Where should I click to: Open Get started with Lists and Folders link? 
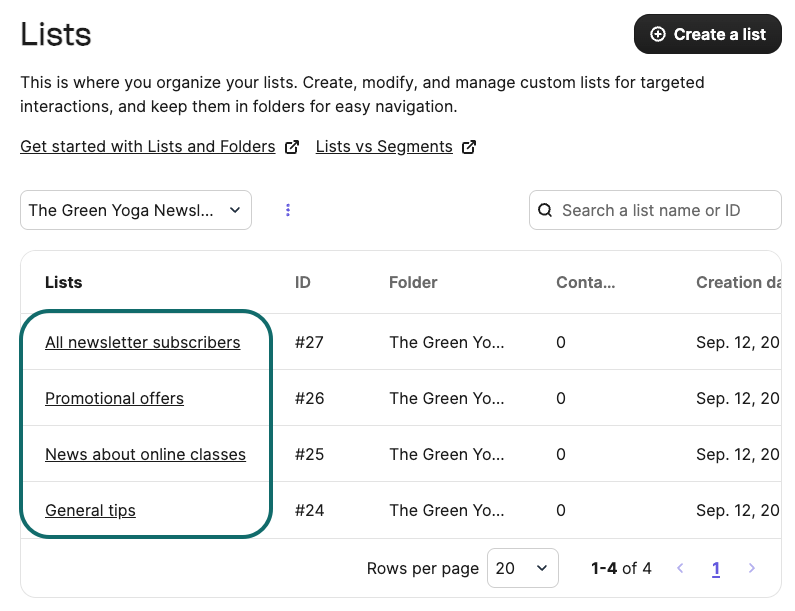click(147, 147)
